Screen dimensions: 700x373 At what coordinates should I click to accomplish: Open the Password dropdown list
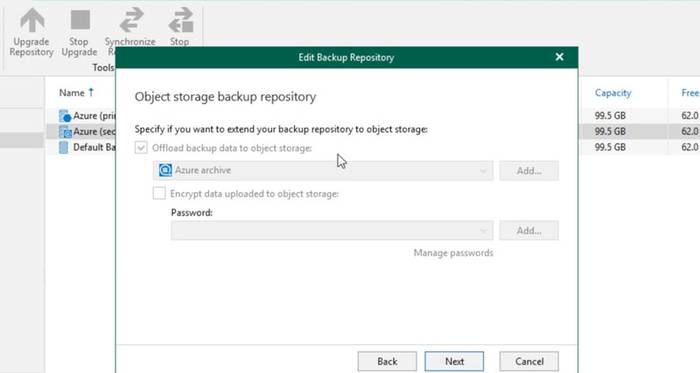coord(332,231)
